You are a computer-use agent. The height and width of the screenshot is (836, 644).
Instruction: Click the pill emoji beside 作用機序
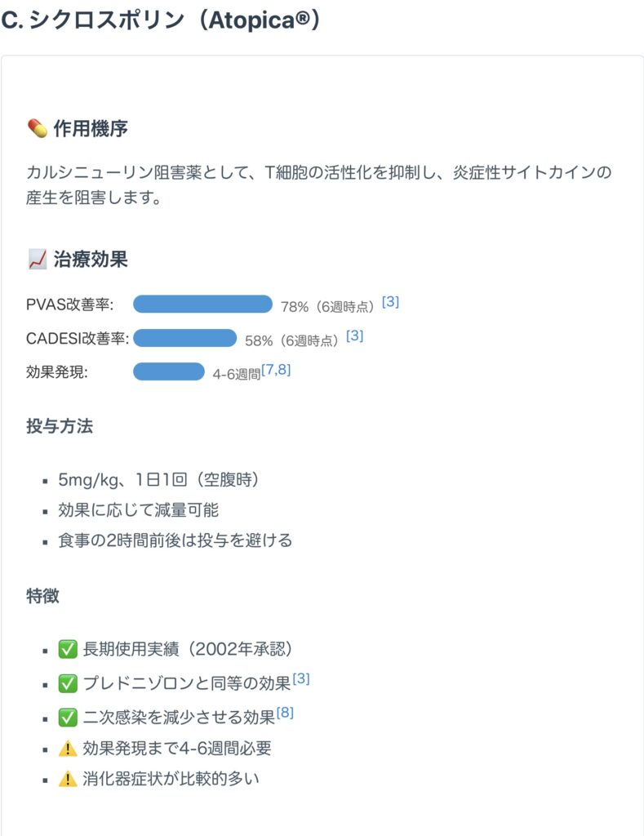pyautogui.click(x=38, y=128)
